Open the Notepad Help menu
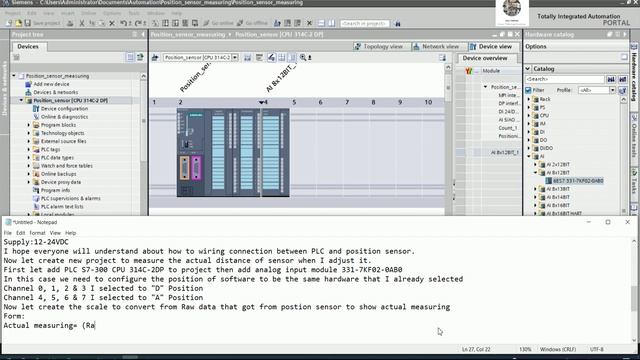This screenshot has height=360, width=640. [x=71, y=233]
